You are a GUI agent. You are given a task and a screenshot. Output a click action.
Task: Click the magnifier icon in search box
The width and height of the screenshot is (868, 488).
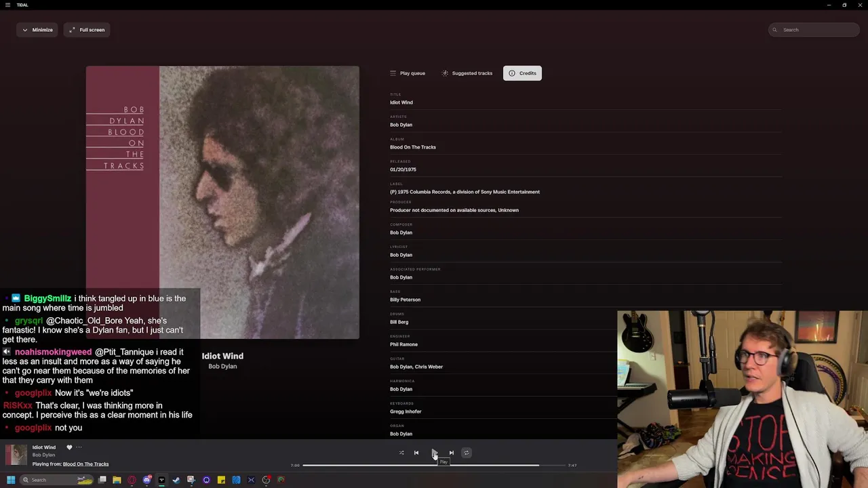tap(776, 30)
